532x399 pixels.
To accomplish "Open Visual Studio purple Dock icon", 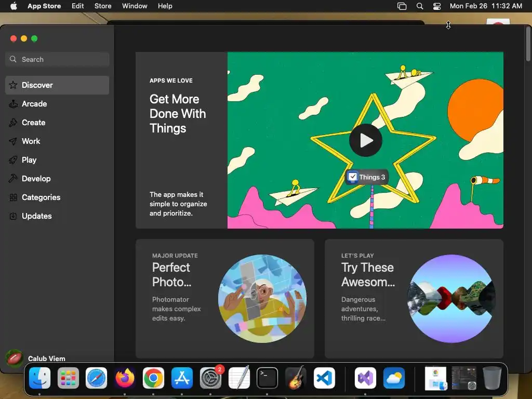I will coord(365,378).
